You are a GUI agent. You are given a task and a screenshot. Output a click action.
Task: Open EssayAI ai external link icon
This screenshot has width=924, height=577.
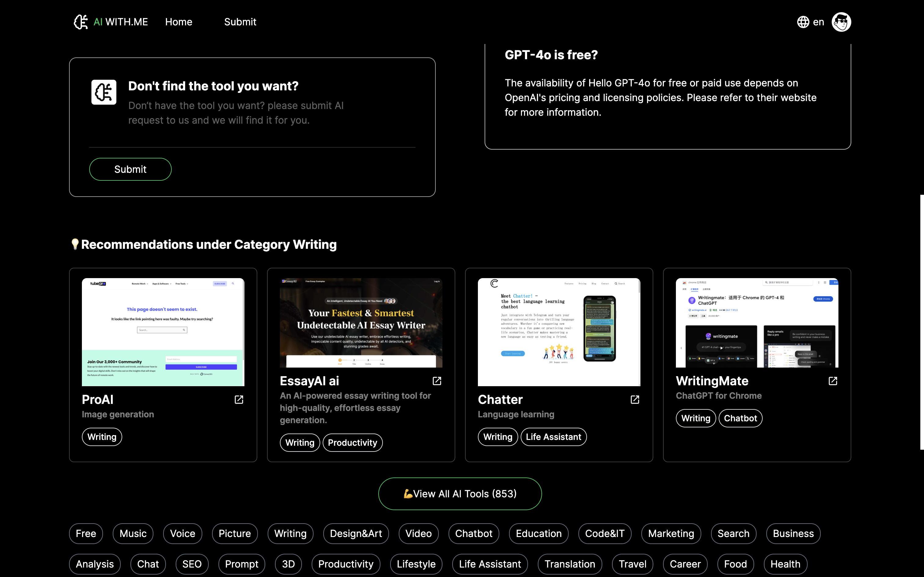tap(437, 381)
